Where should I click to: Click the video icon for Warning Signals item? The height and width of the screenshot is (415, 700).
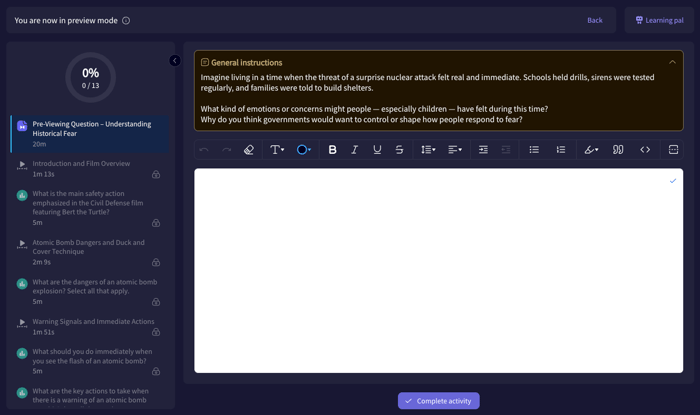(x=22, y=323)
